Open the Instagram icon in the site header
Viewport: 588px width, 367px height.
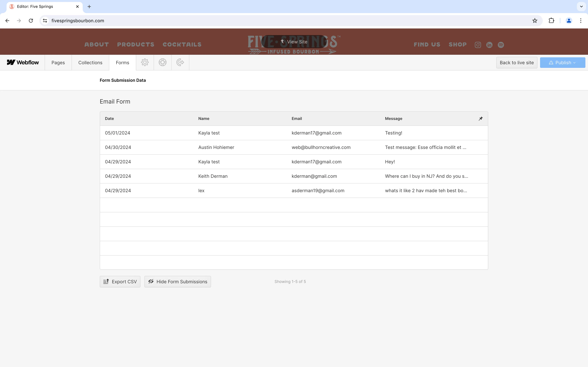pyautogui.click(x=477, y=45)
